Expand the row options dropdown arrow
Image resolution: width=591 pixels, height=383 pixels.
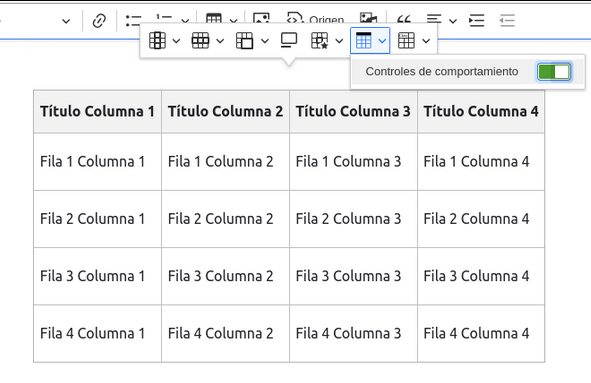click(x=220, y=41)
